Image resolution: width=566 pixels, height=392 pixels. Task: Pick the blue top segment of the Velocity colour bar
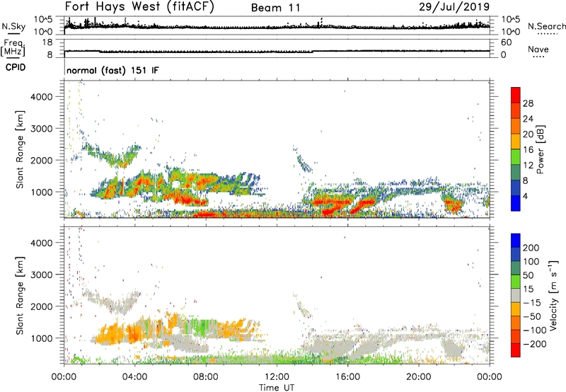click(516, 241)
